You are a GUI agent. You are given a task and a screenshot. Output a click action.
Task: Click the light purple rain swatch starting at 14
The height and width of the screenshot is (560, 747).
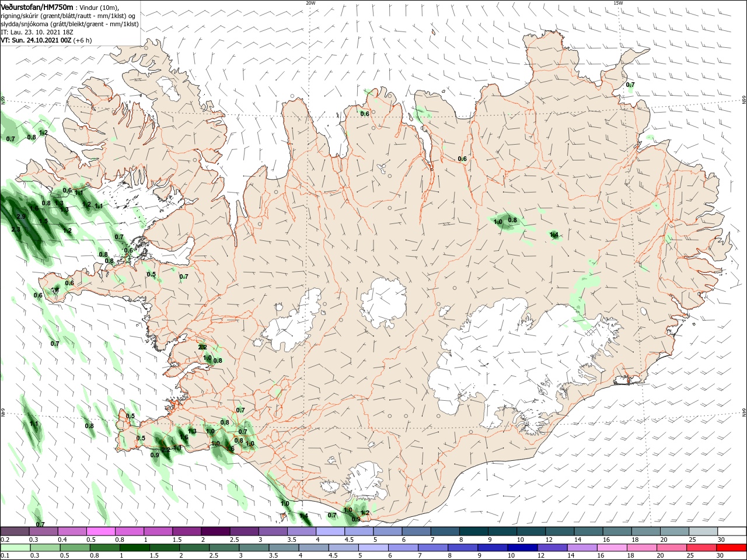582,548
